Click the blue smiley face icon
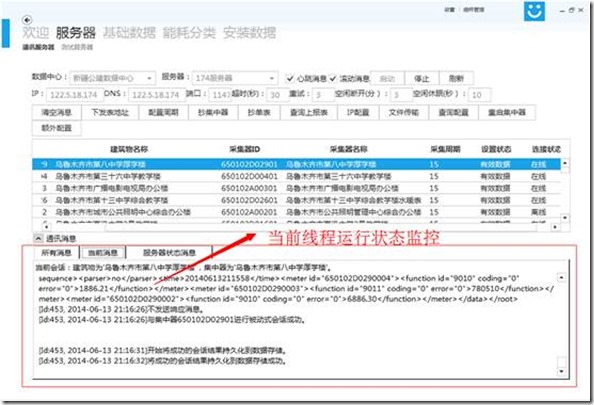This screenshot has width=594, height=405. point(535,11)
